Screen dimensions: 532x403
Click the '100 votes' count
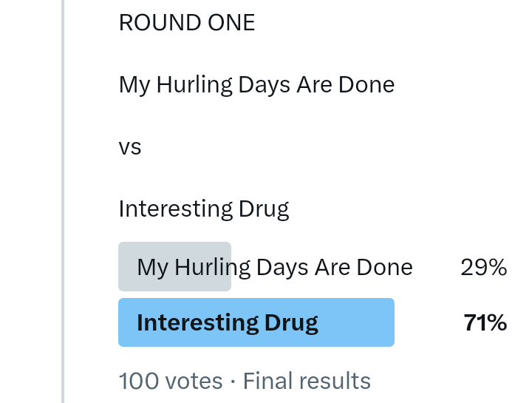[170, 381]
